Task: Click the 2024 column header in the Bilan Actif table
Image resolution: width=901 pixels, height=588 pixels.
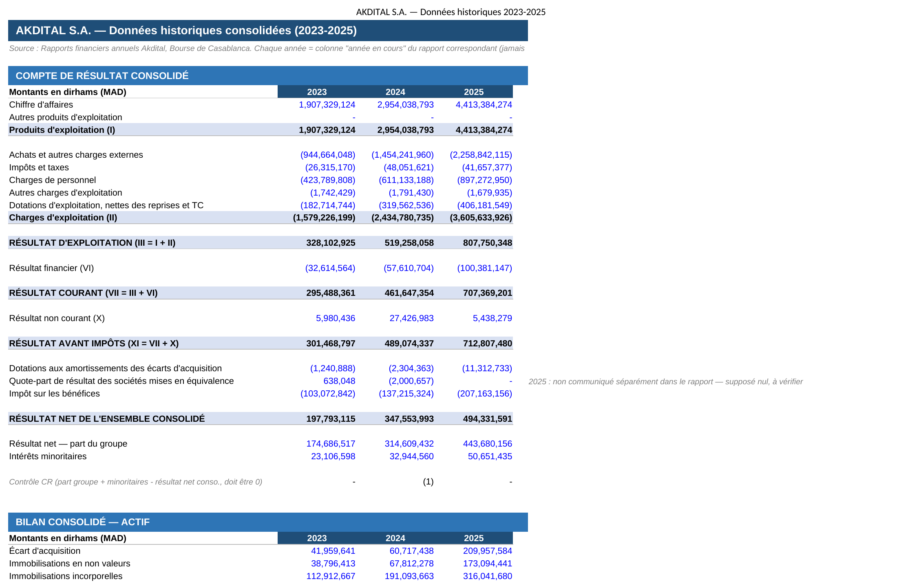Action: pyautogui.click(x=395, y=538)
